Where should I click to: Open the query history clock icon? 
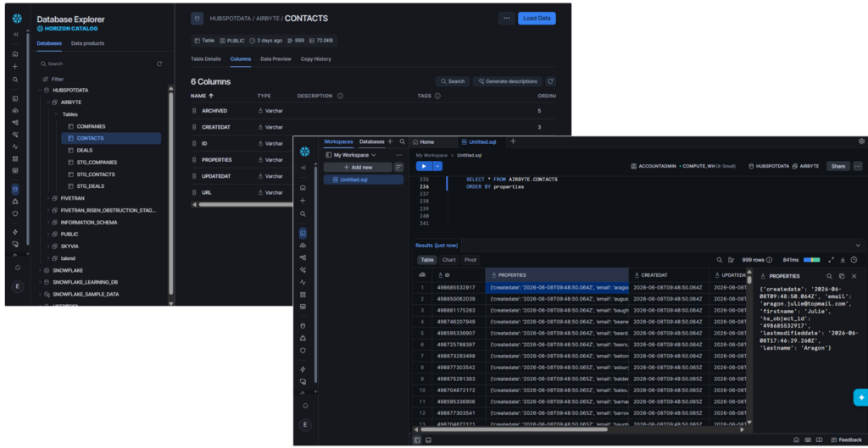(854, 260)
